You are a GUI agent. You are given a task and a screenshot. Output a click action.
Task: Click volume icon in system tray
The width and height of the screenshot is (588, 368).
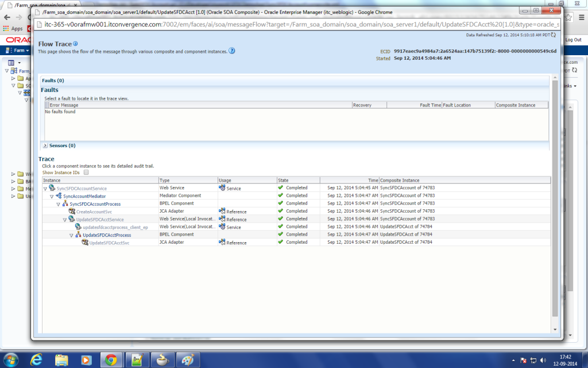(543, 361)
